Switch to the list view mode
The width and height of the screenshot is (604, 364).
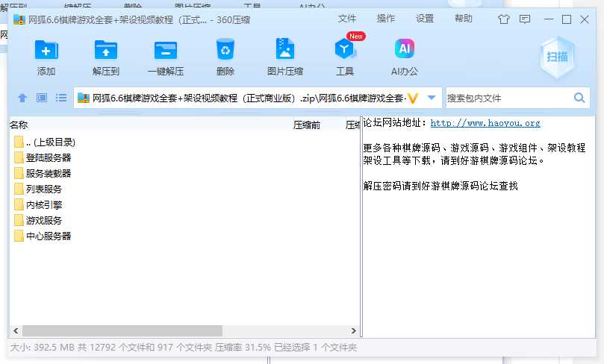tap(61, 98)
